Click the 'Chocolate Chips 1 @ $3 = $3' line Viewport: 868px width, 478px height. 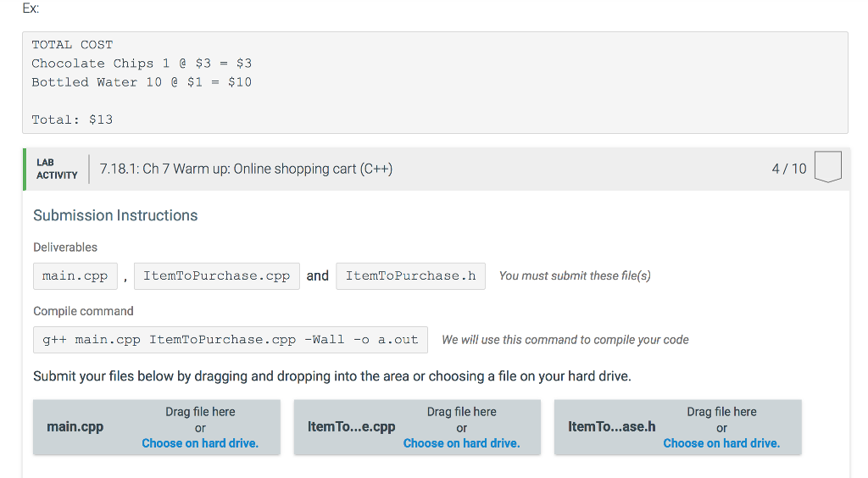click(x=142, y=64)
